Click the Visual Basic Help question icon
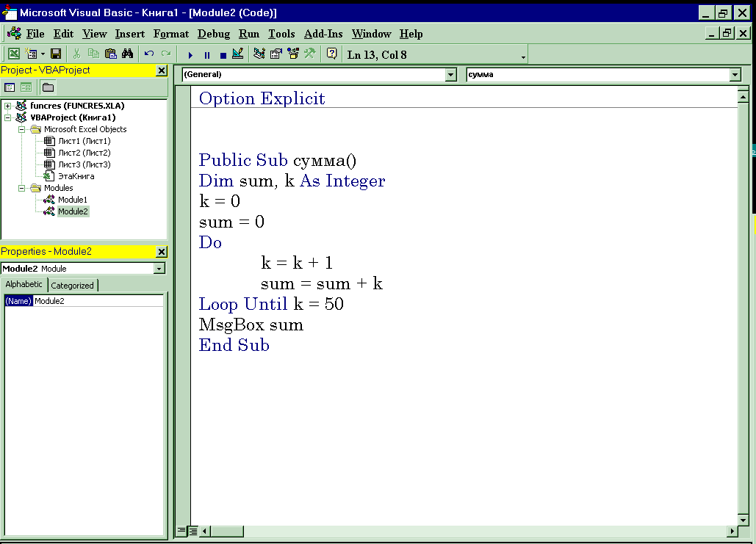 click(332, 54)
